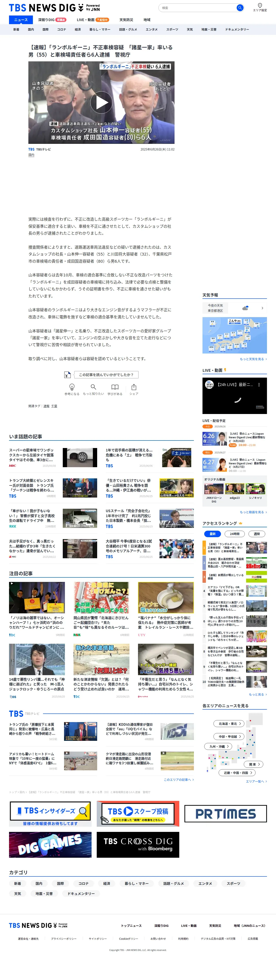Expand tonight's weather chevron for 東京都港区
The height and width of the screenshot is (980, 276).
point(262,308)
